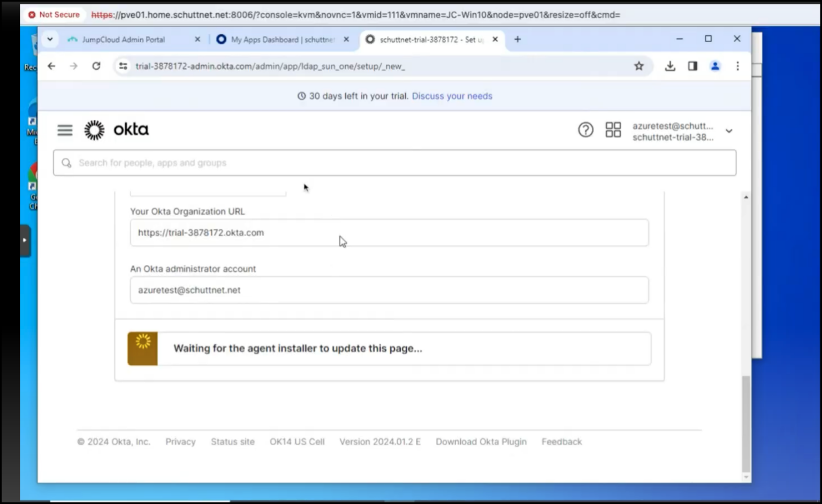Image resolution: width=822 pixels, height=504 pixels.
Task: Open the Okta hamburger navigation menu
Action: pos(64,130)
